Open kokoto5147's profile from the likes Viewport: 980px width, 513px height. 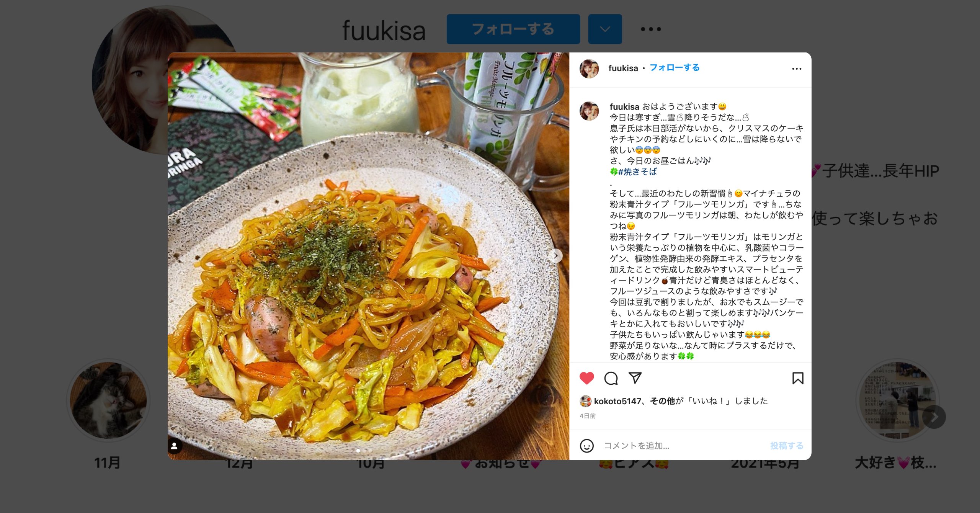617,401
